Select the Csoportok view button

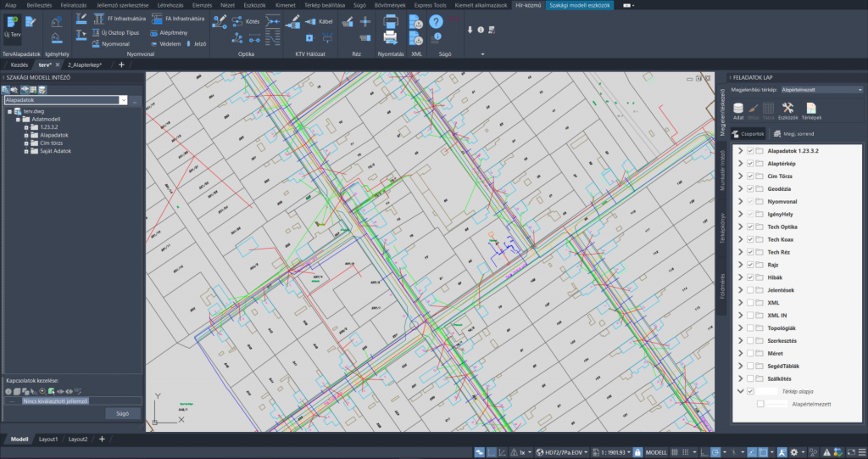[x=748, y=133]
